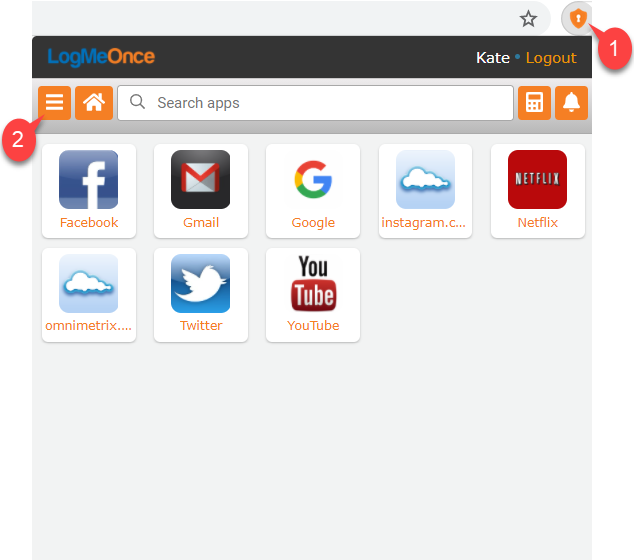This screenshot has height=560, width=634.
Task: Select the Gmail label text
Action: pos(201,222)
